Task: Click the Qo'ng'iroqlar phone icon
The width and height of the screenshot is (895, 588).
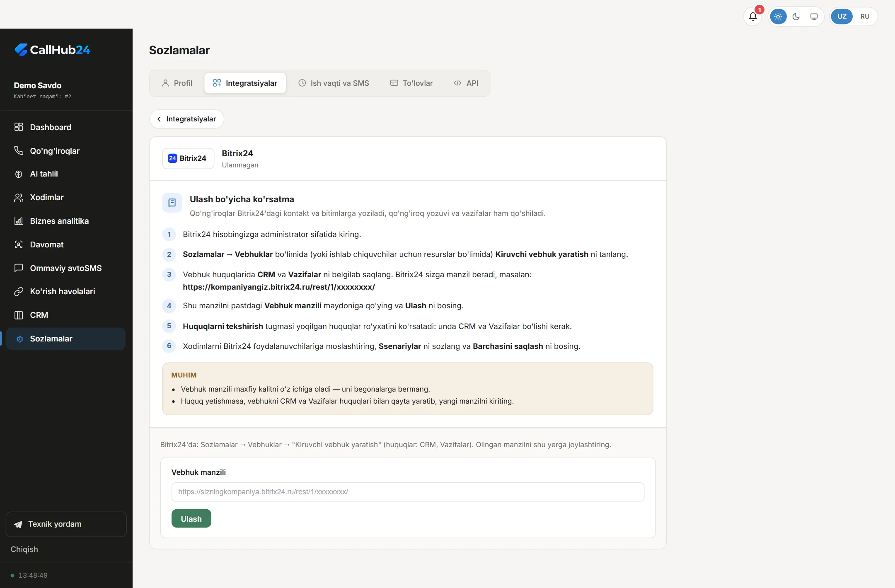Action: [x=19, y=150]
